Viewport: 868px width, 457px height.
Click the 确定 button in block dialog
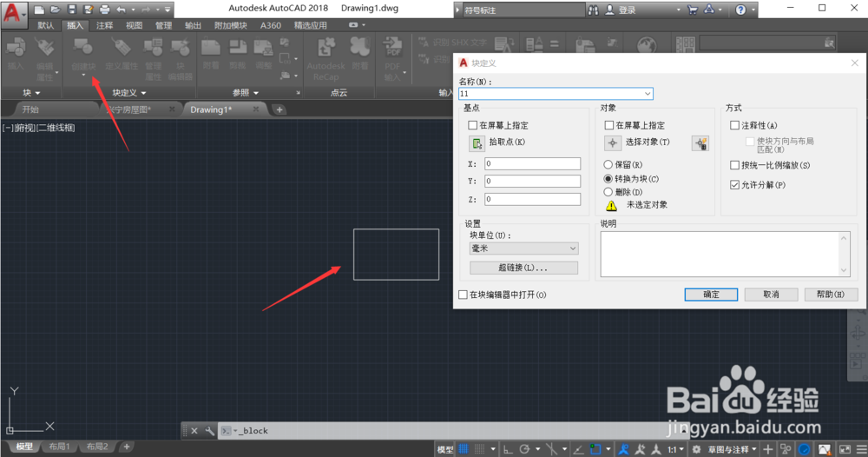click(x=712, y=295)
